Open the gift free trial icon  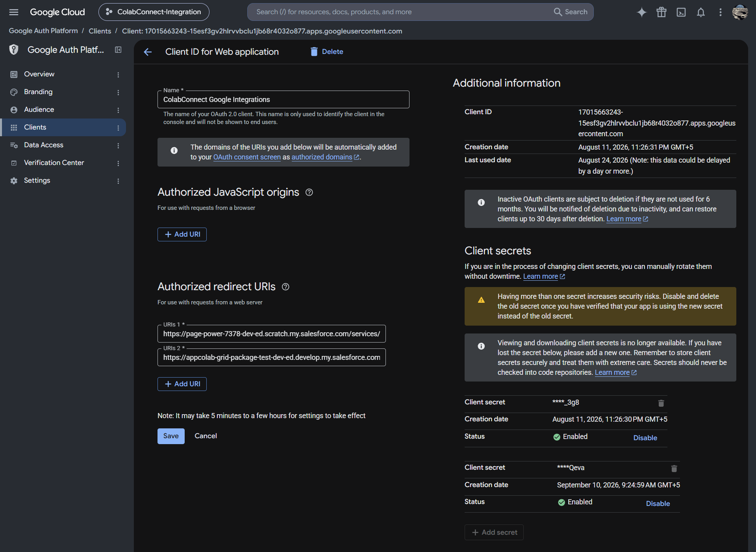pyautogui.click(x=661, y=12)
